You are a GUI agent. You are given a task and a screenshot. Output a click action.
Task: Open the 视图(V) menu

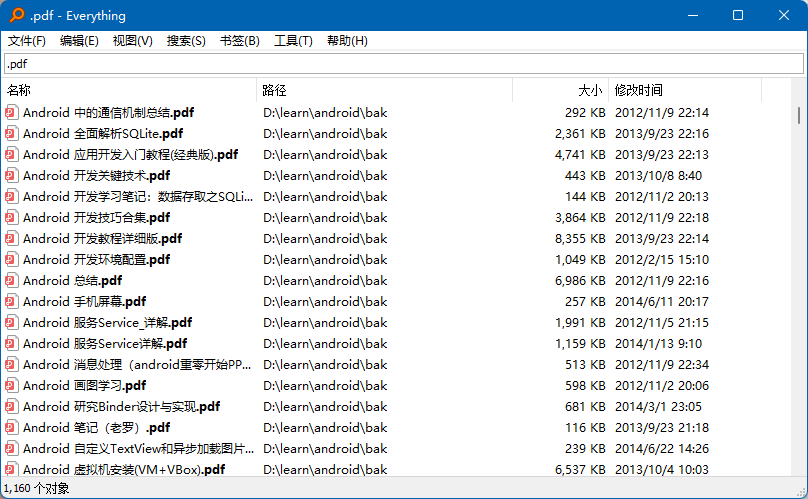pos(132,41)
